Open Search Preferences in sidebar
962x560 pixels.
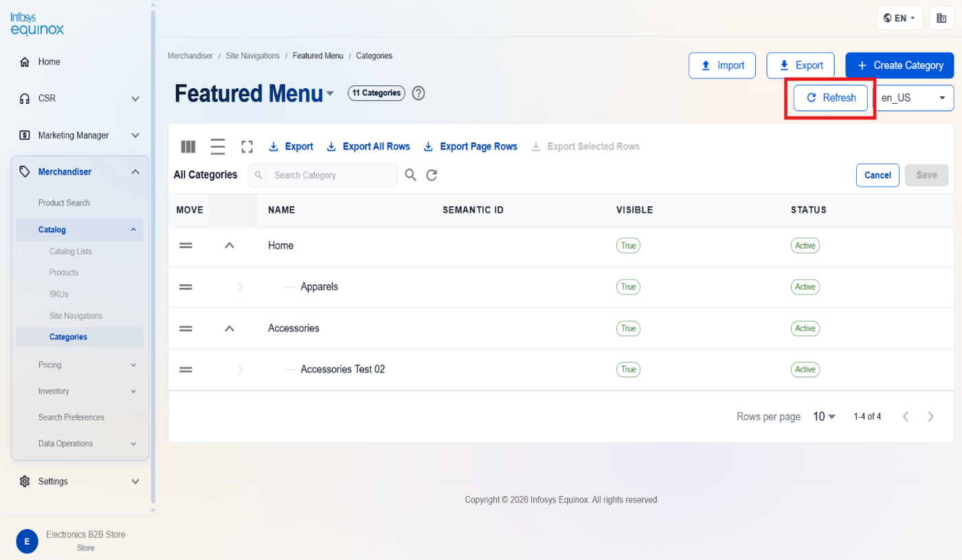tap(71, 417)
